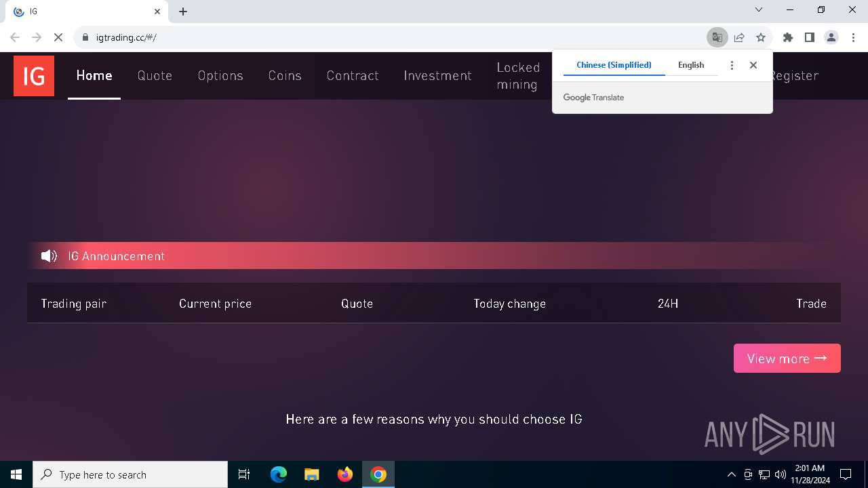Show hidden system tray icons

731,474
